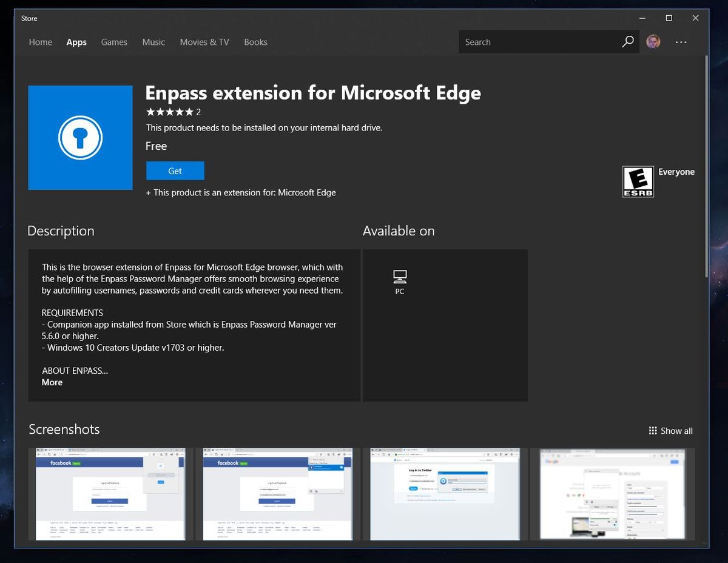Open the first Facebook login screenshot
The height and width of the screenshot is (563, 728).
110,493
